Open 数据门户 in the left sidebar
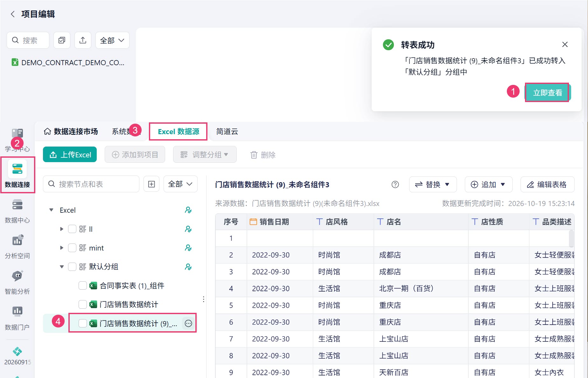Viewport: 588px width, 378px height. click(x=17, y=318)
